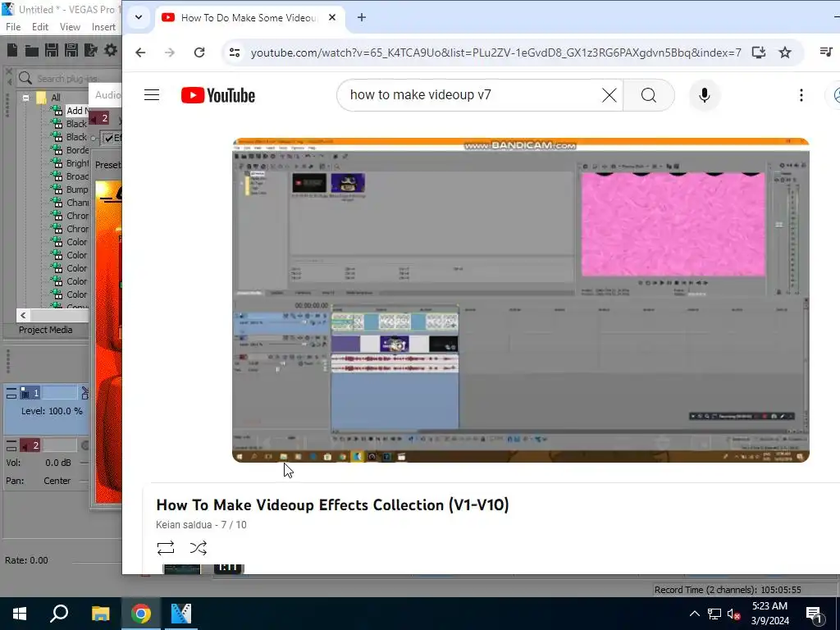Open VEGAS View menu
840x630 pixels.
point(70,27)
